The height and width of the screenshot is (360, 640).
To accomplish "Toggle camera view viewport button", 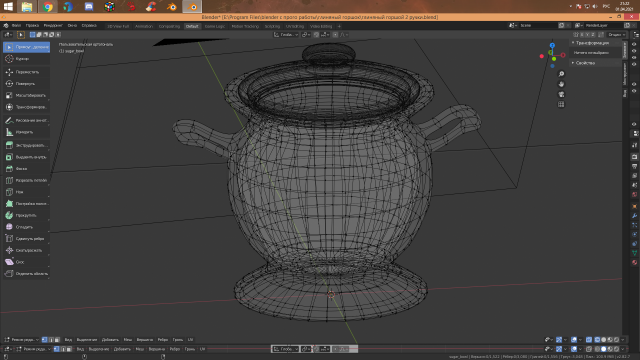I will [561, 94].
